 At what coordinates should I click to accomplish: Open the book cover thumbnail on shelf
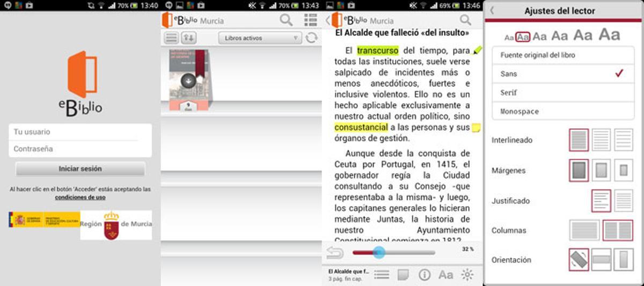pos(188,80)
